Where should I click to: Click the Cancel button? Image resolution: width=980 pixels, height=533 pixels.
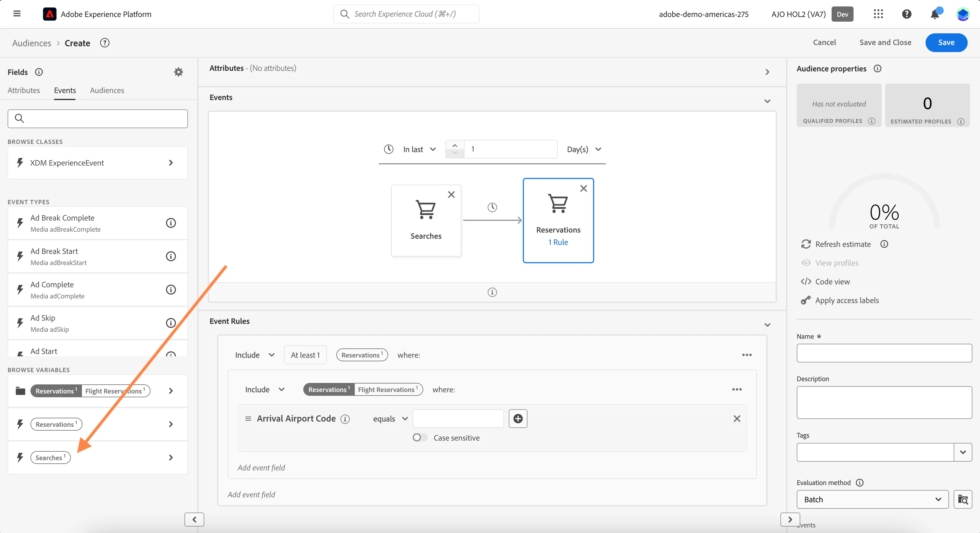point(824,43)
